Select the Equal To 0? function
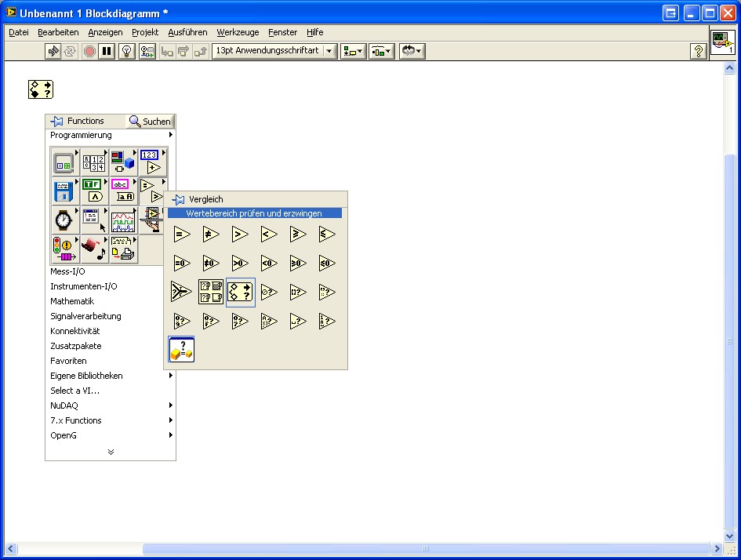Screen dimensions: 741x560 [181, 264]
